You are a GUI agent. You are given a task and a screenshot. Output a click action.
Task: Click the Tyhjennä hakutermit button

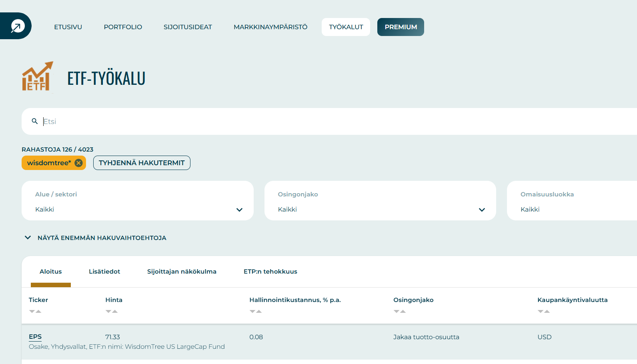[x=142, y=163]
